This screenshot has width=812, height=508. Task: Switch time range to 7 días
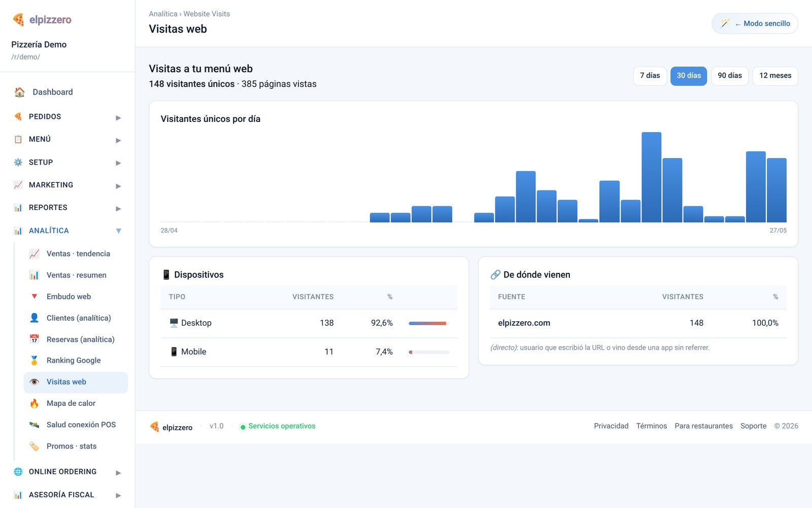click(x=650, y=76)
